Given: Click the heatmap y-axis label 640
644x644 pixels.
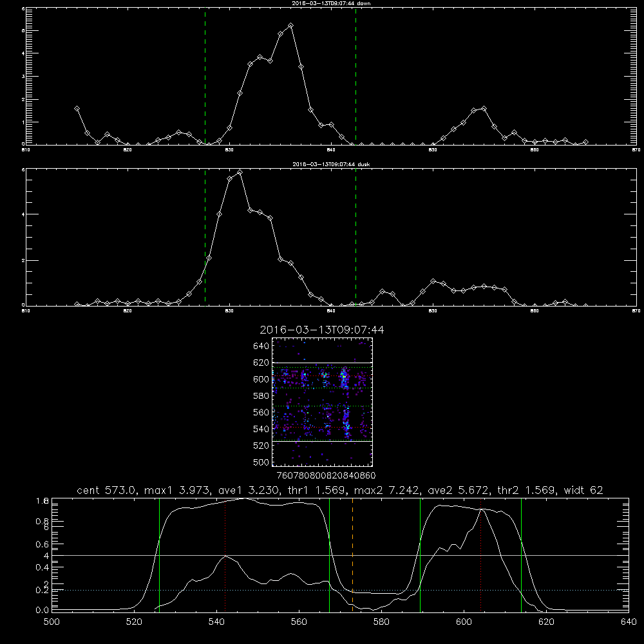Looking at the screenshot, I should [x=261, y=346].
